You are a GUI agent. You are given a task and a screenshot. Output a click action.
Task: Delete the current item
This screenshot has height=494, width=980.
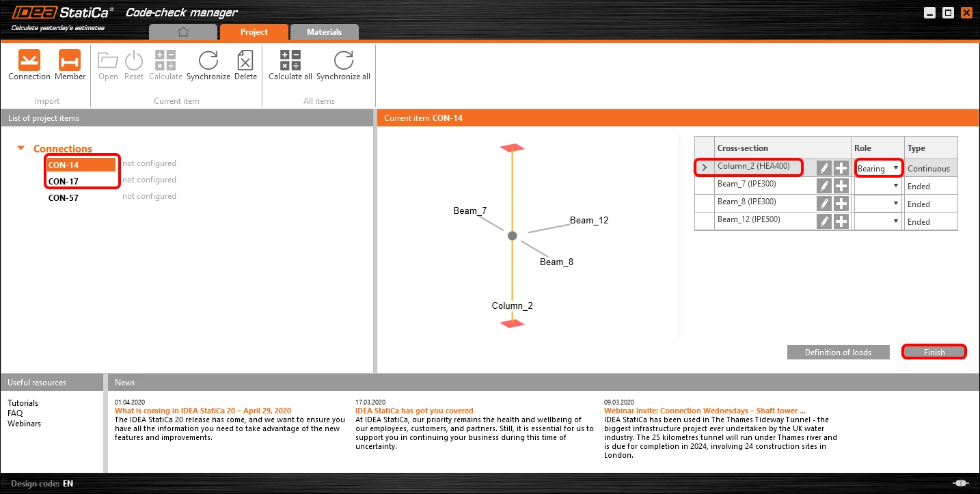(x=245, y=66)
